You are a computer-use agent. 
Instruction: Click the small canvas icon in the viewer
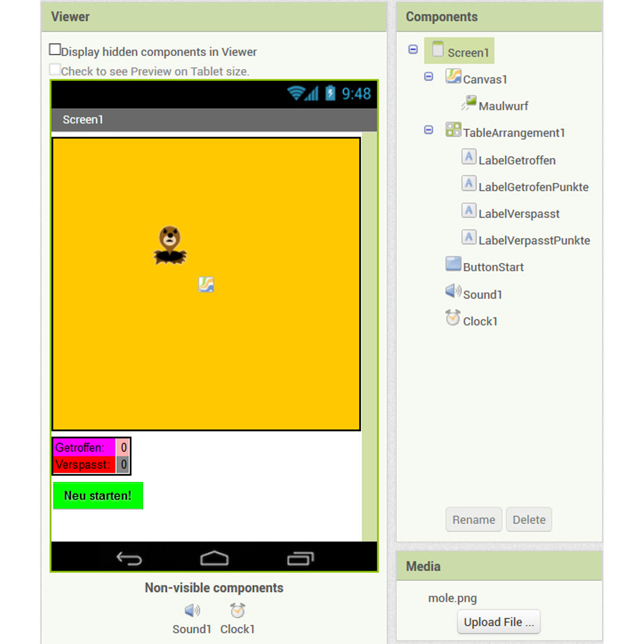[206, 284]
